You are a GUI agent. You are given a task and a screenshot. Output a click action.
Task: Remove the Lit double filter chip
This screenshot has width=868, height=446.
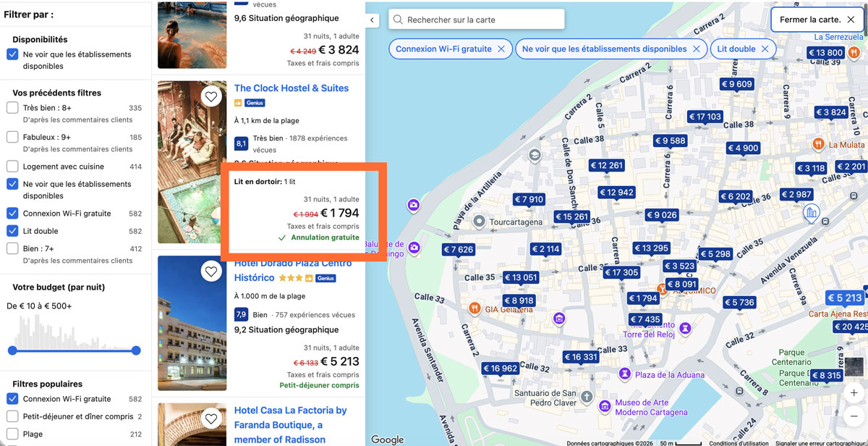[765, 49]
